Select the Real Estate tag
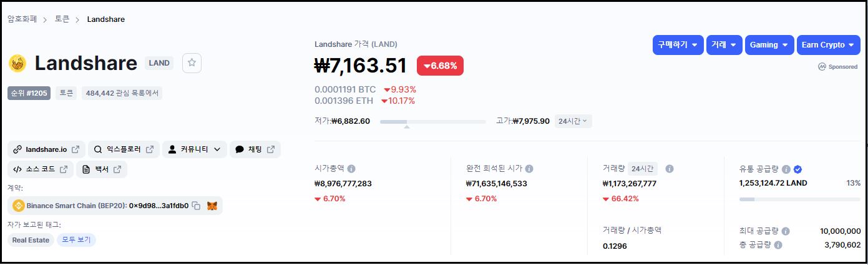Screen dimensions: 868x265 pyautogui.click(x=31, y=240)
